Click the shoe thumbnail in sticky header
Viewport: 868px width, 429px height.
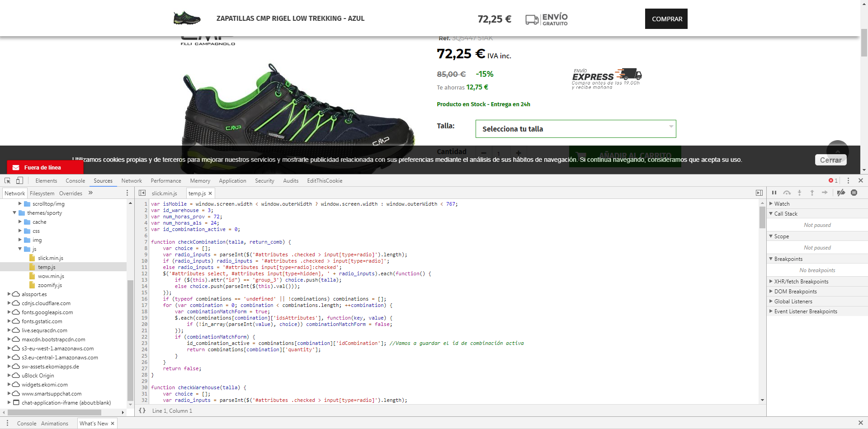[187, 18]
